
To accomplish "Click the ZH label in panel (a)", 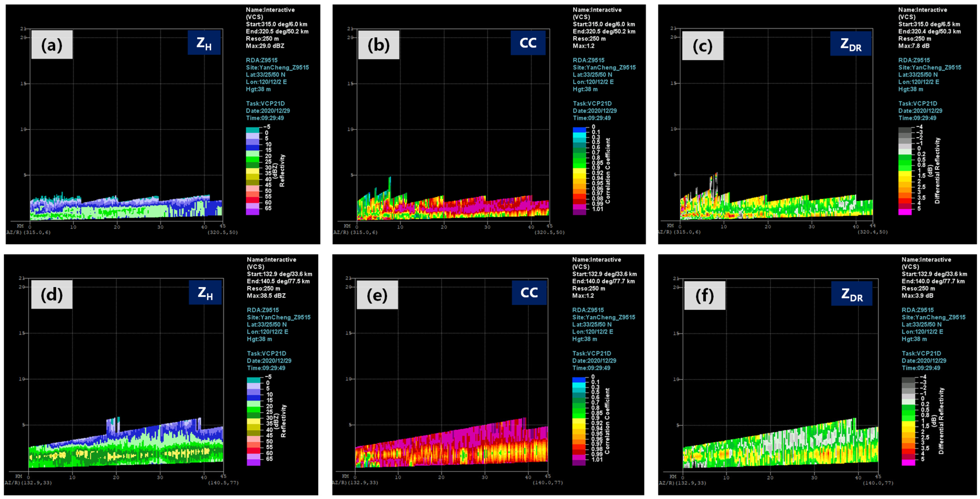I will point(204,43).
